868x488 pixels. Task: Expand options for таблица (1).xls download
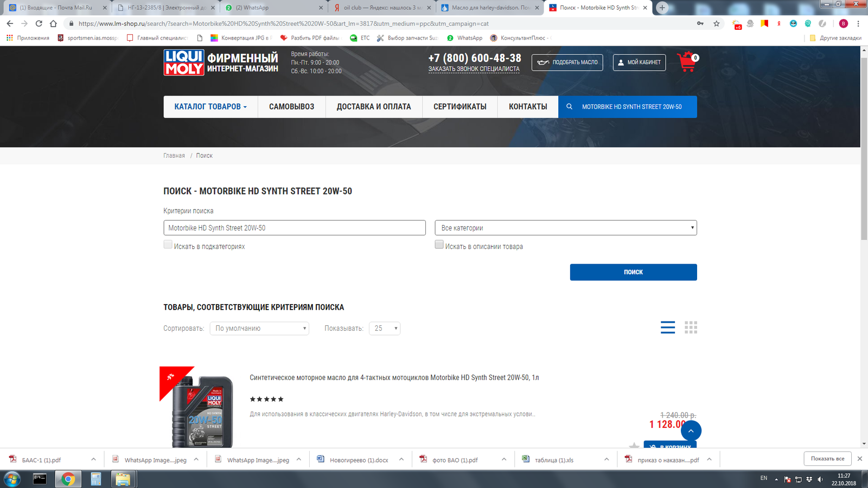pos(607,459)
